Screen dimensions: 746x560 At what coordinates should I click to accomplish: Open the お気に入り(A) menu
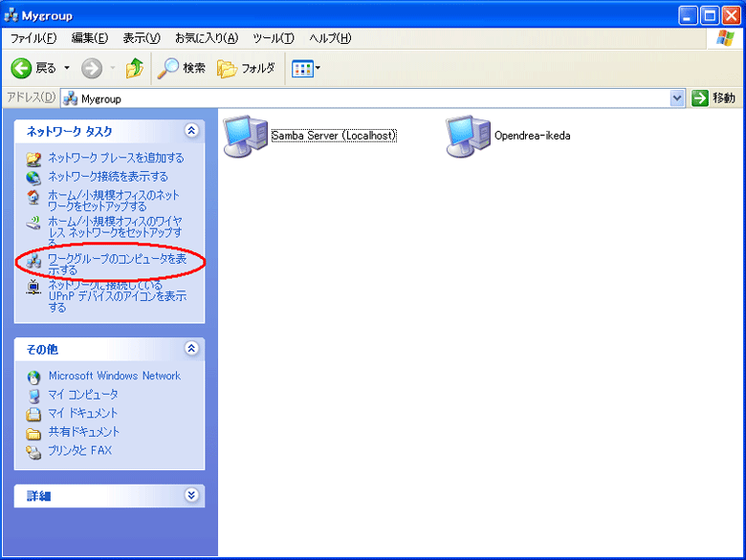(x=207, y=38)
